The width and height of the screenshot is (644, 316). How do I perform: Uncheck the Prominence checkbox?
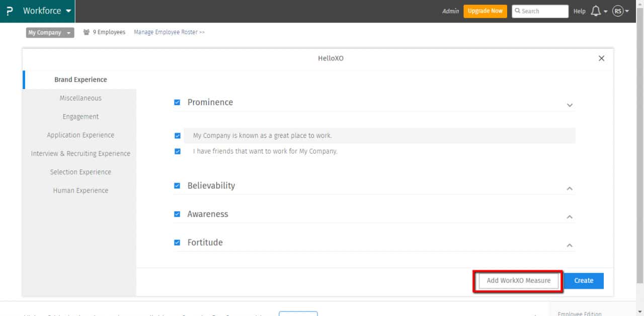tap(177, 102)
